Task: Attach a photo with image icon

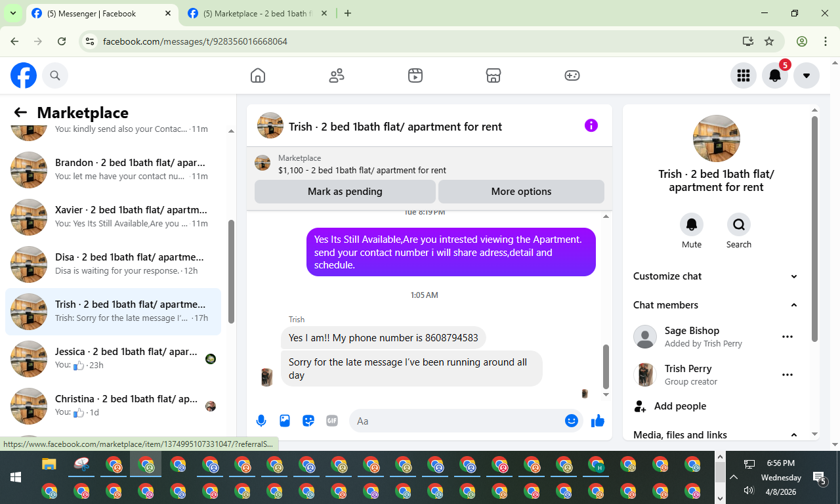Action: (285, 421)
